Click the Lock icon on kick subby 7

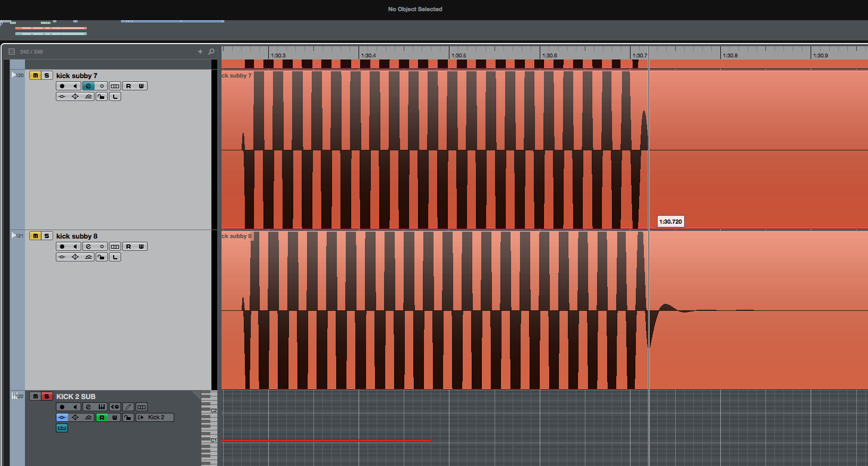[x=101, y=97]
